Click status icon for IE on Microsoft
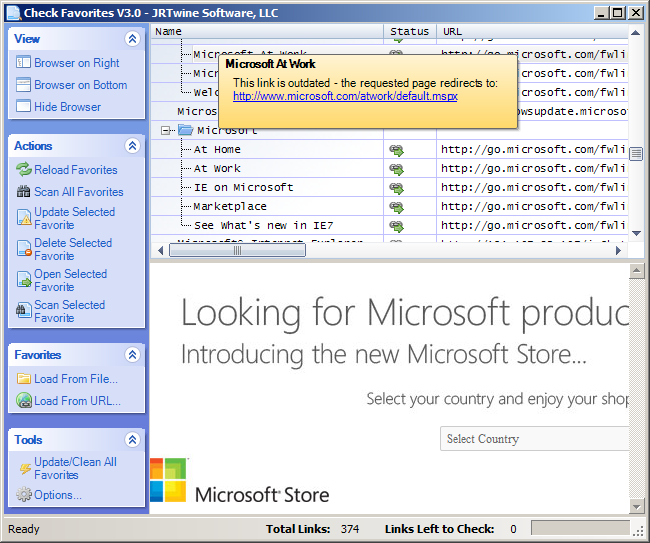Viewport: 650px width, 543px height. (396, 188)
